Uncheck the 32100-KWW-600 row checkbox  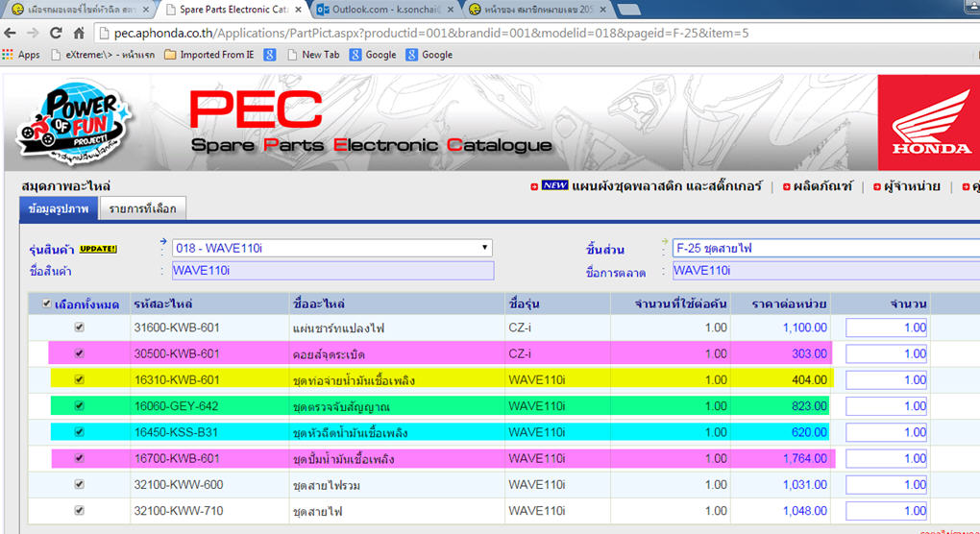79,485
